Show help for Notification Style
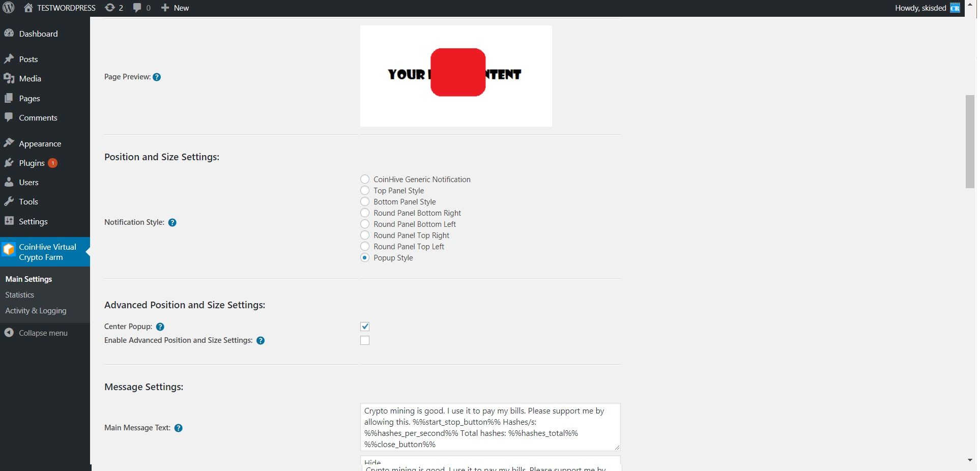Screen dimensions: 980x471 (172, 222)
